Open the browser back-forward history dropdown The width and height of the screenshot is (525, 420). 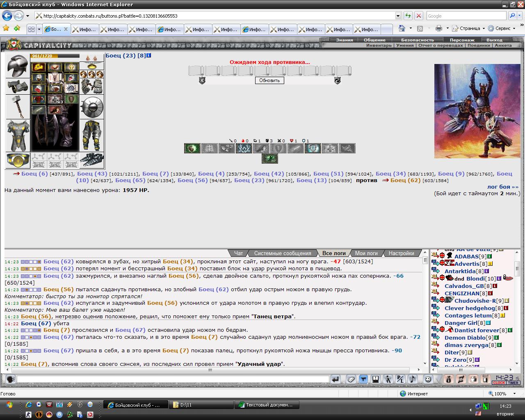click(x=27, y=16)
